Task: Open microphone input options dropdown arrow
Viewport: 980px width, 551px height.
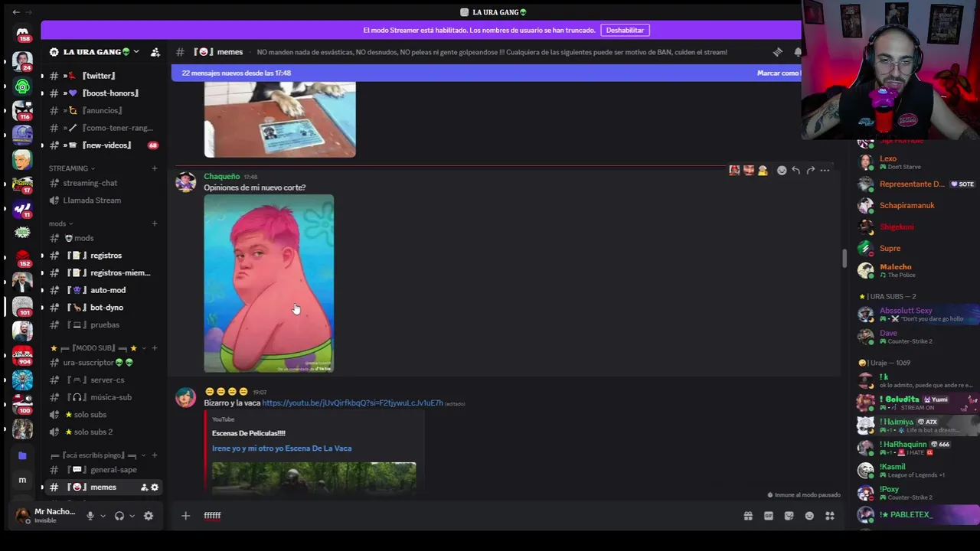Action: click(x=103, y=516)
